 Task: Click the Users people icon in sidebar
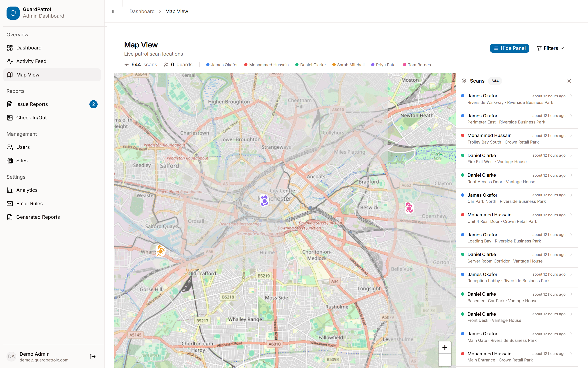(x=10, y=147)
